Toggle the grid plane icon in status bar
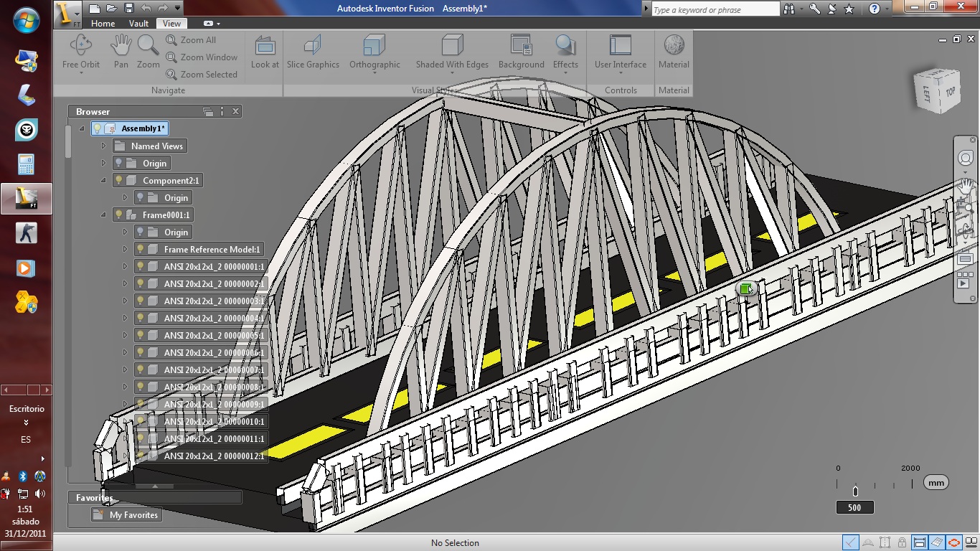 [x=936, y=543]
